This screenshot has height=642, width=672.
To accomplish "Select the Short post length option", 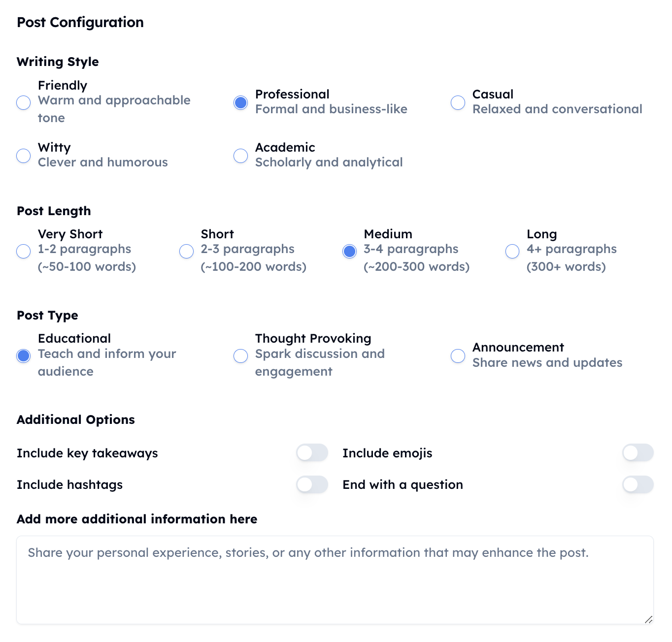I will pos(187,251).
